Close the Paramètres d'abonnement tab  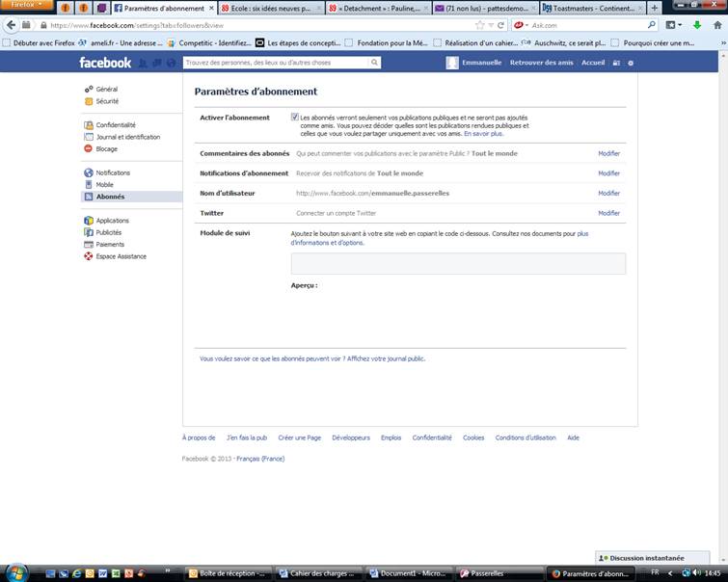tap(211, 9)
